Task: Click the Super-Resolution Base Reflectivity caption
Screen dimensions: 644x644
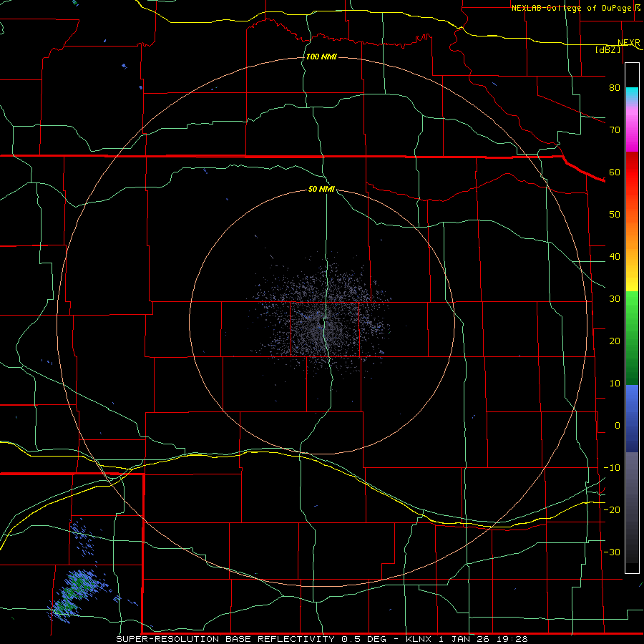Action: click(321, 639)
